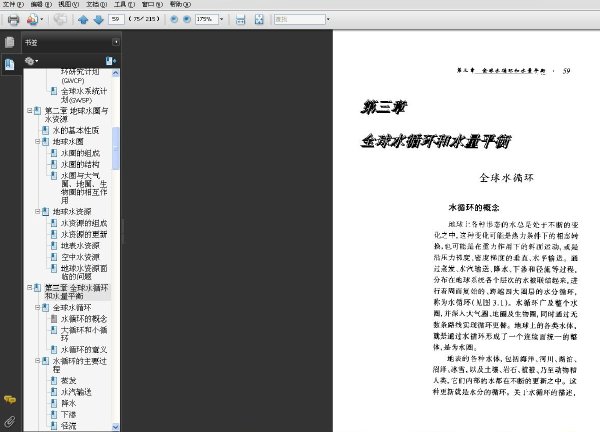Go to next page with down arrow
The width and height of the screenshot is (600, 432).
tap(98, 19)
